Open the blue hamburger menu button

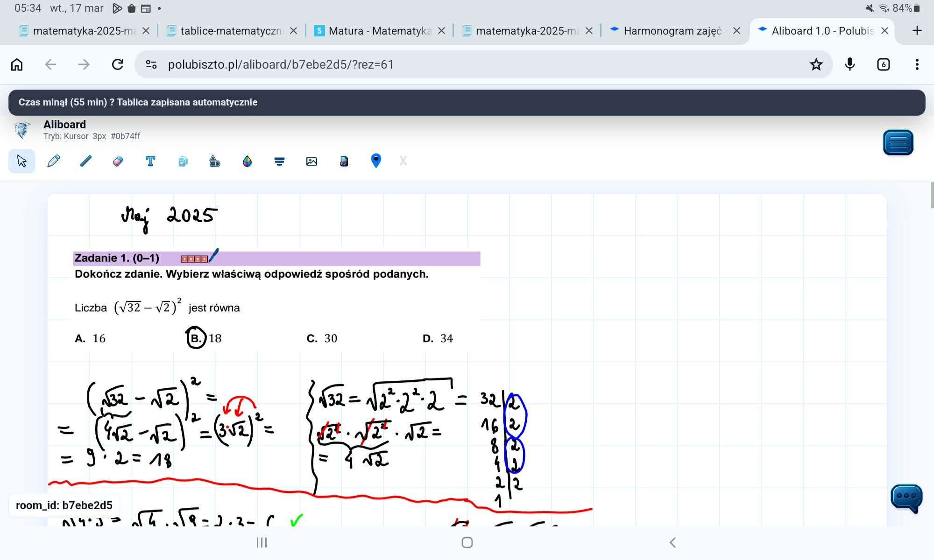pos(898,142)
